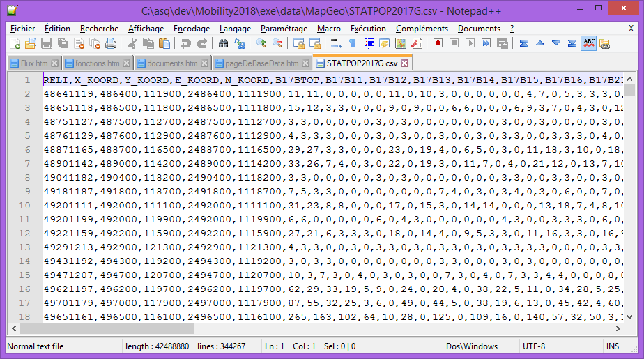Click the Print icon in toolbar
The image size is (644, 359).
click(x=110, y=43)
